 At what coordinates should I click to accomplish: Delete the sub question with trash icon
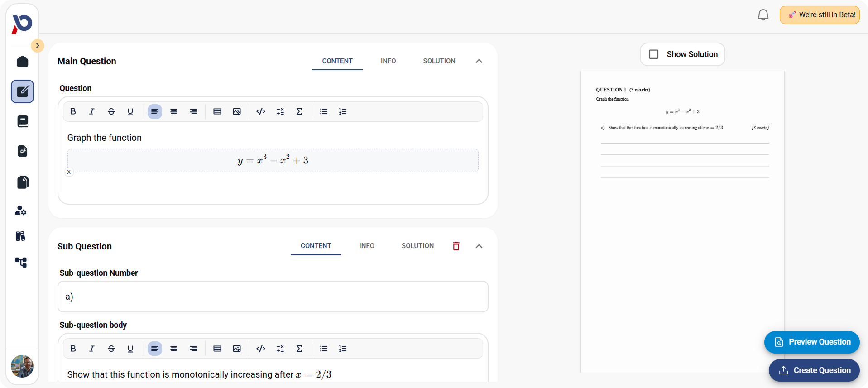click(456, 246)
